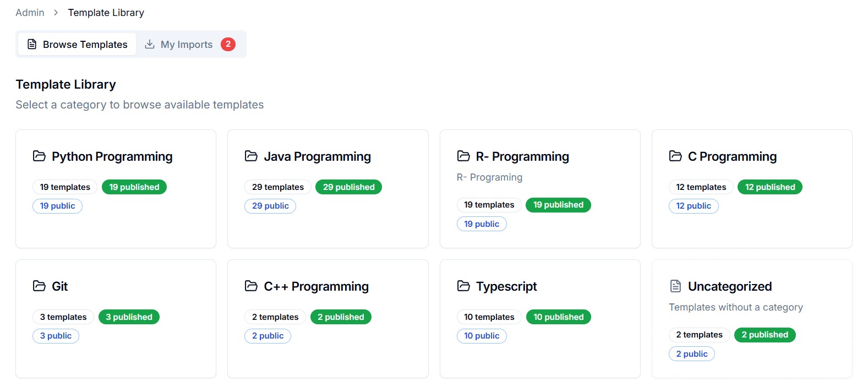Click the Java Programming folder icon

point(251,156)
